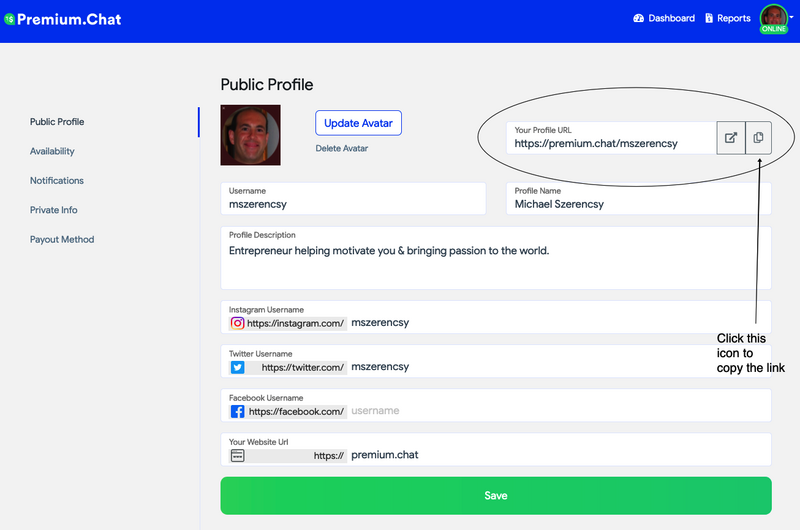Click the Instagram logo icon
The height and width of the screenshot is (530, 800).
pyautogui.click(x=237, y=323)
